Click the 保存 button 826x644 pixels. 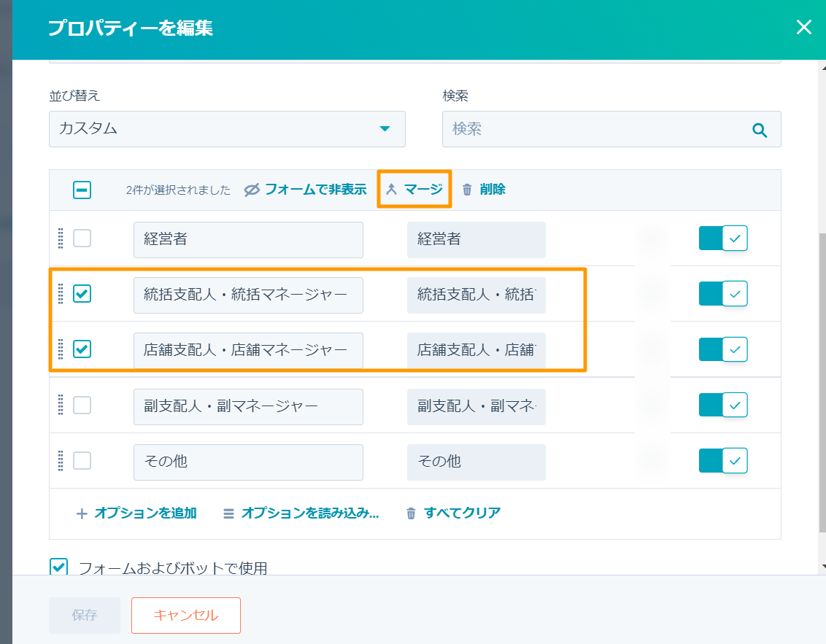pos(85,615)
